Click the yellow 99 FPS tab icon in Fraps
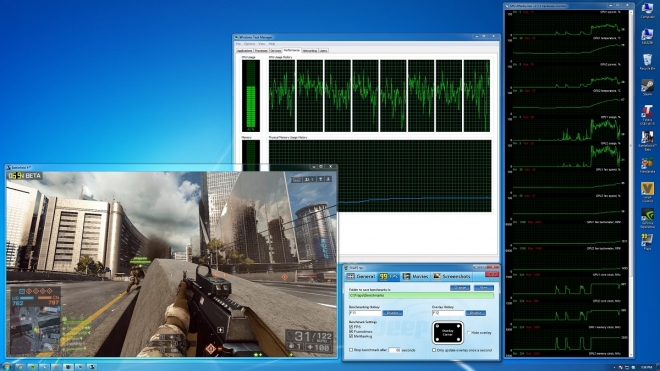 click(383, 276)
